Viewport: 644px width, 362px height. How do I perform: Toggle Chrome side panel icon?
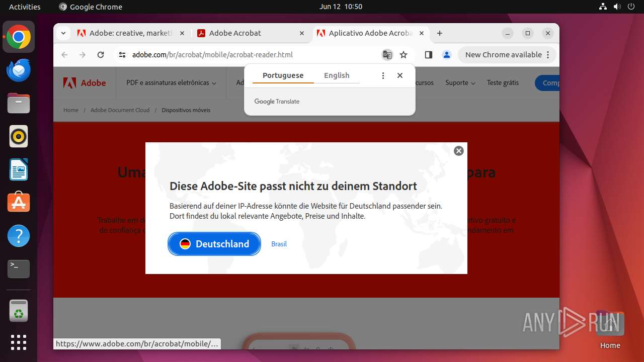point(429,55)
